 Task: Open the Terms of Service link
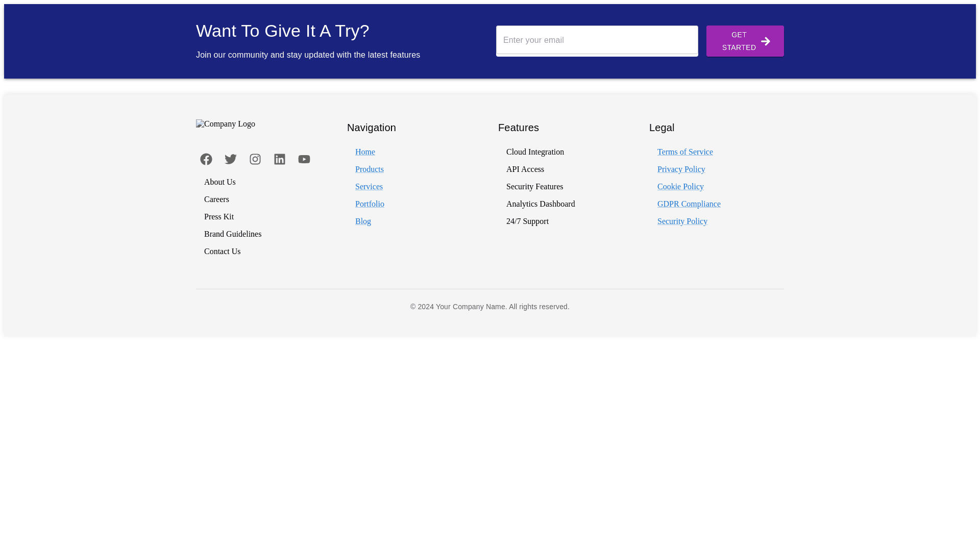[x=685, y=152]
